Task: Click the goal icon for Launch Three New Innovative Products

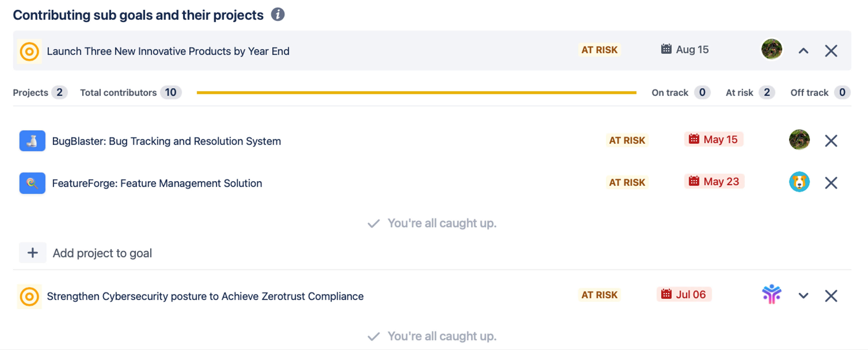Action: tap(29, 51)
